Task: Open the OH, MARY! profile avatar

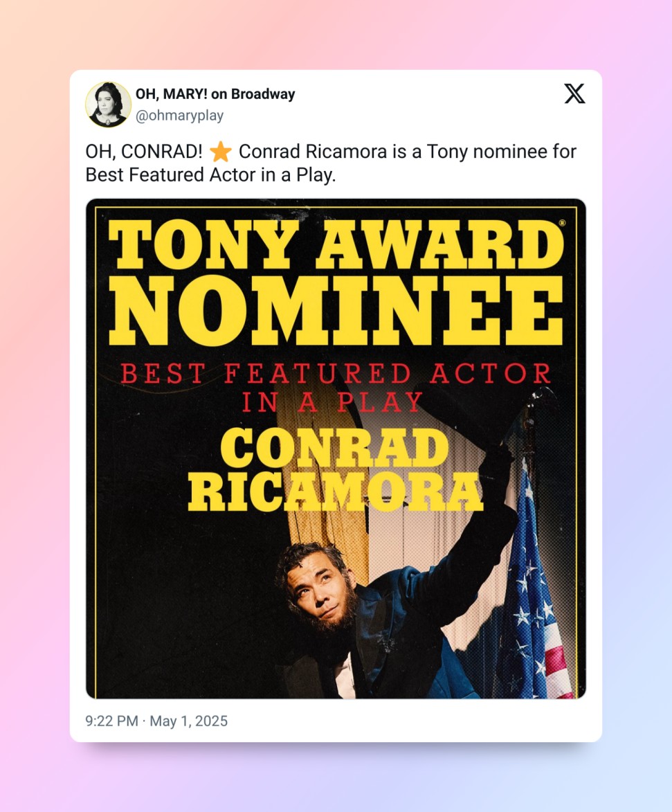Action: click(x=108, y=105)
